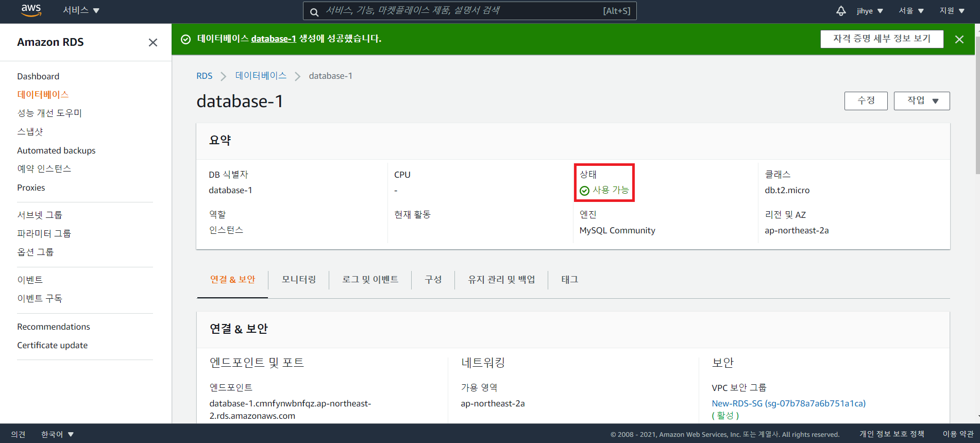Open 개인 정보 보호 정책 footer link
Screen dimensions: 980x443
pos(891,434)
